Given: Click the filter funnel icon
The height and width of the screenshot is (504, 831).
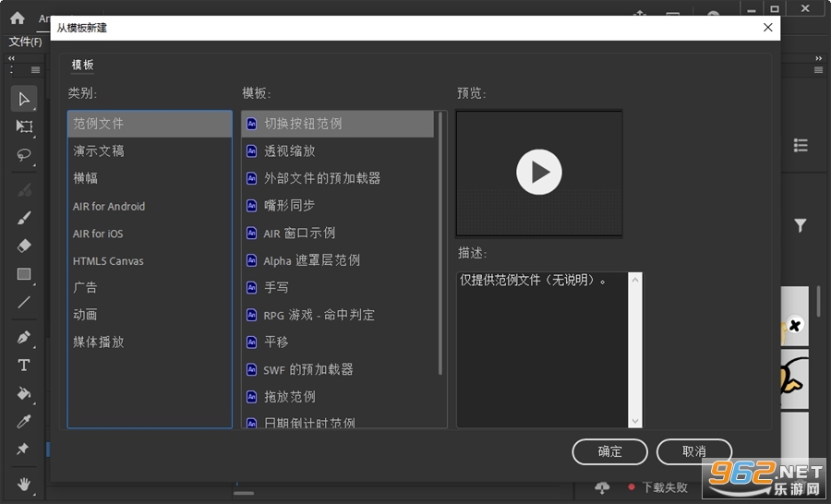Looking at the screenshot, I should point(801,226).
